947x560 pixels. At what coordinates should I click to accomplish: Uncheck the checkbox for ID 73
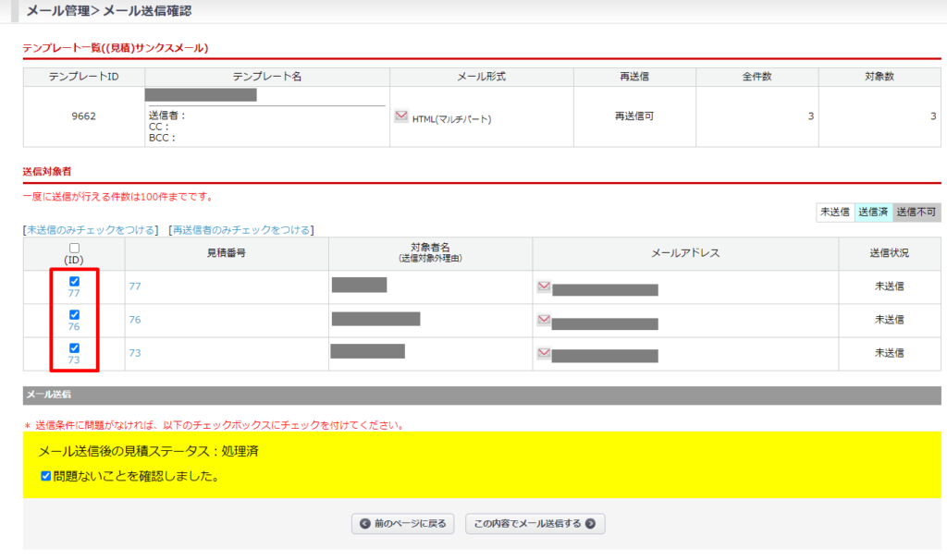(74, 347)
